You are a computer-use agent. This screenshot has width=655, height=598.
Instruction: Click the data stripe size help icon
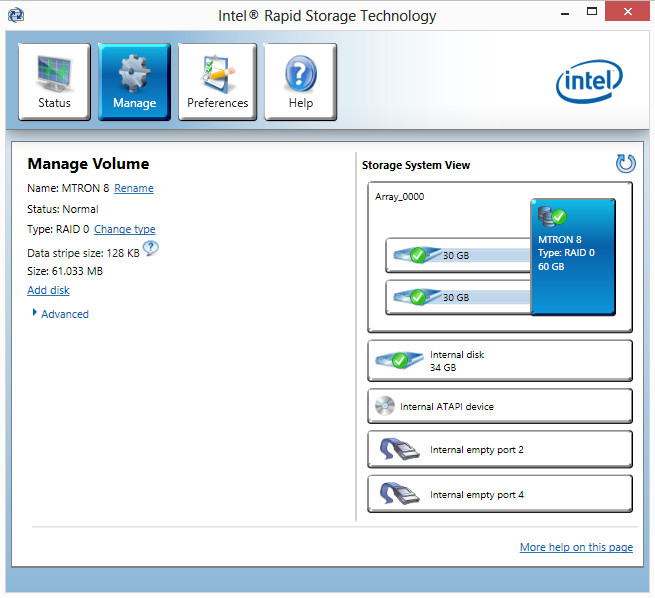coord(150,248)
